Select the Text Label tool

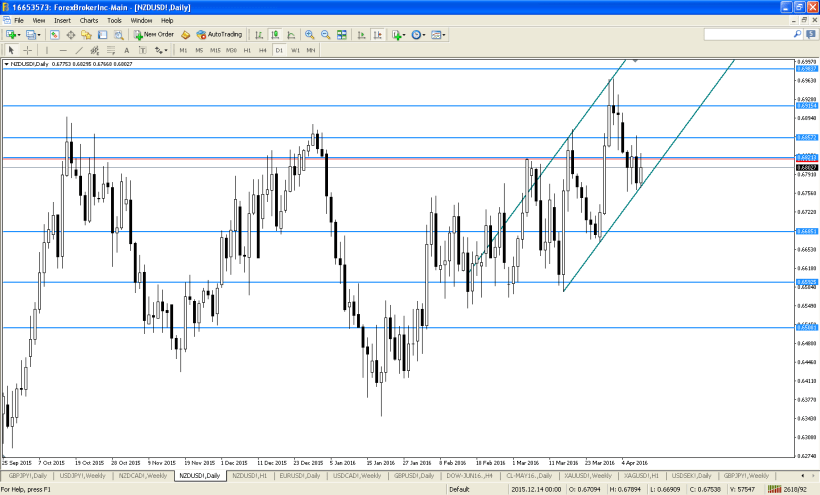(x=143, y=50)
